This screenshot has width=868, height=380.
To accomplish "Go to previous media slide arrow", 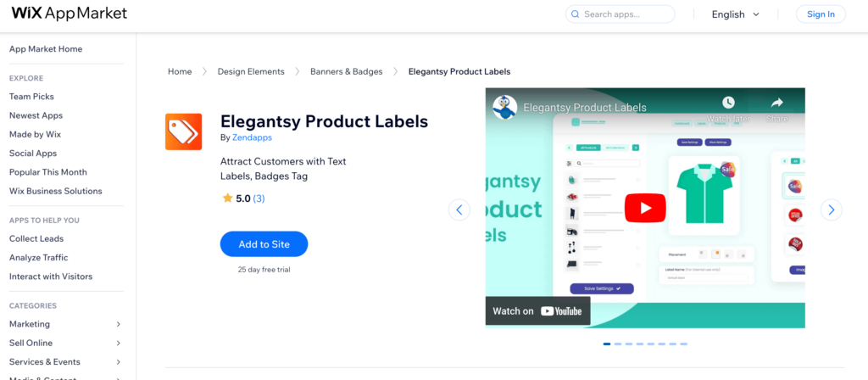I will coord(459,210).
